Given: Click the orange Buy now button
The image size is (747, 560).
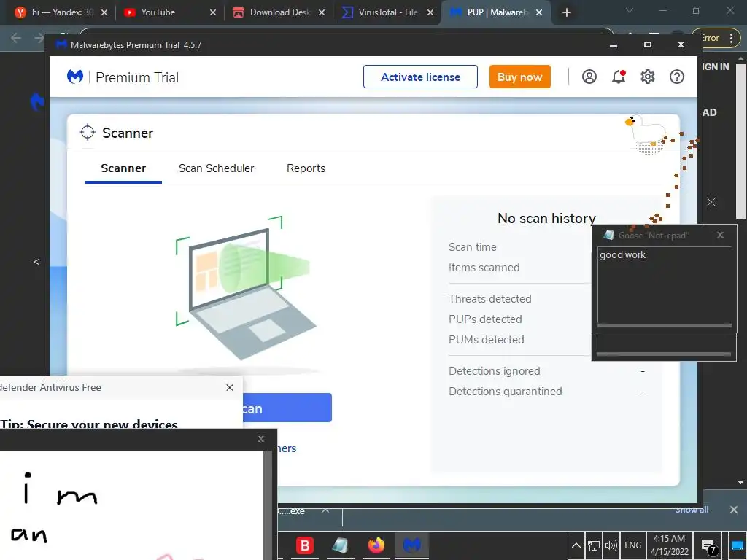Looking at the screenshot, I should [x=519, y=77].
